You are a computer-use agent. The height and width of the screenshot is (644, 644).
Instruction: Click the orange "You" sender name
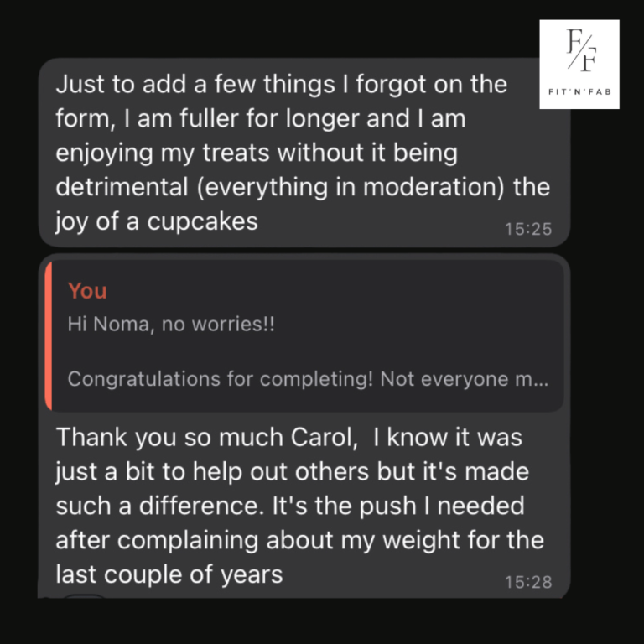pyautogui.click(x=87, y=291)
